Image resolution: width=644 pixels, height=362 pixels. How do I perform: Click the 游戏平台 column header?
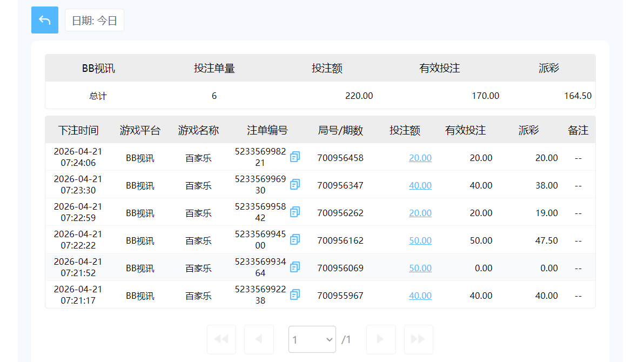(x=140, y=130)
